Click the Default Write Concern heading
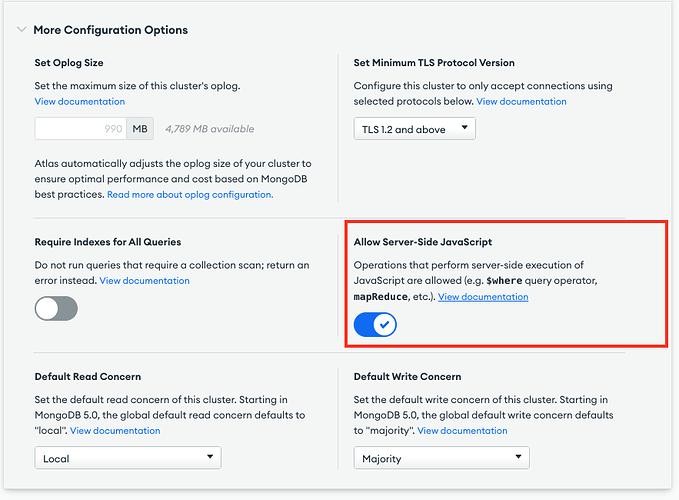The height and width of the screenshot is (500, 679). click(x=407, y=377)
